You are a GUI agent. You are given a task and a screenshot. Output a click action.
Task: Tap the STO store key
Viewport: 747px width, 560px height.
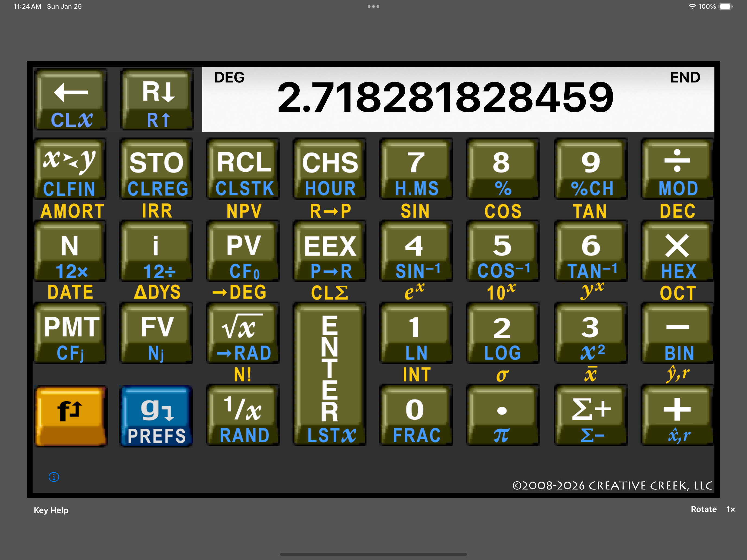coord(157,169)
